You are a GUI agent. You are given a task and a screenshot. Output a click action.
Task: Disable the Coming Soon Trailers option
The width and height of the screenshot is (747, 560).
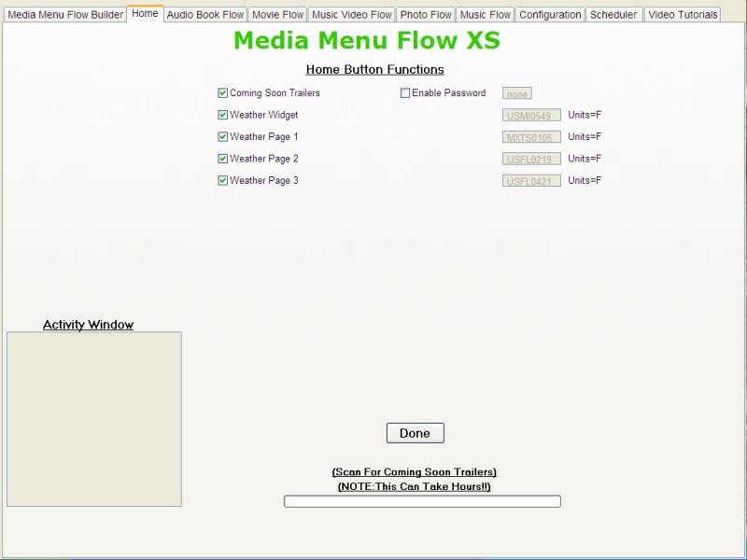pos(222,92)
